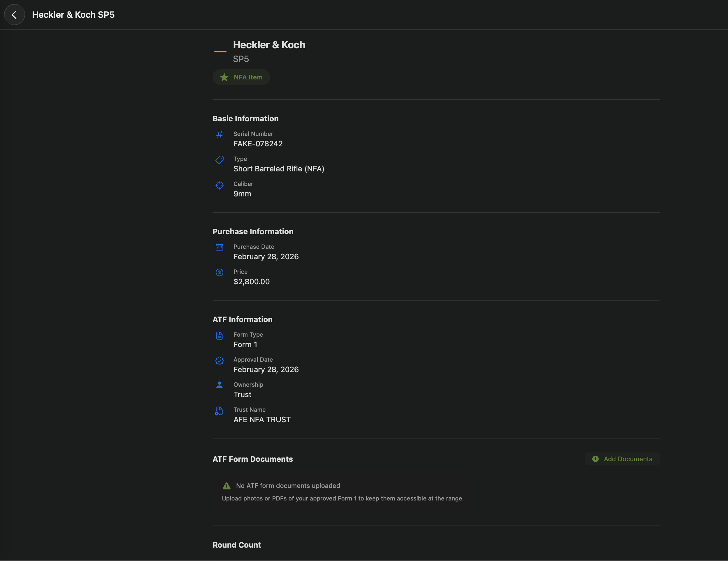Viewport: 728px width, 561px height.
Task: Open the Round Count section
Action: click(x=237, y=545)
